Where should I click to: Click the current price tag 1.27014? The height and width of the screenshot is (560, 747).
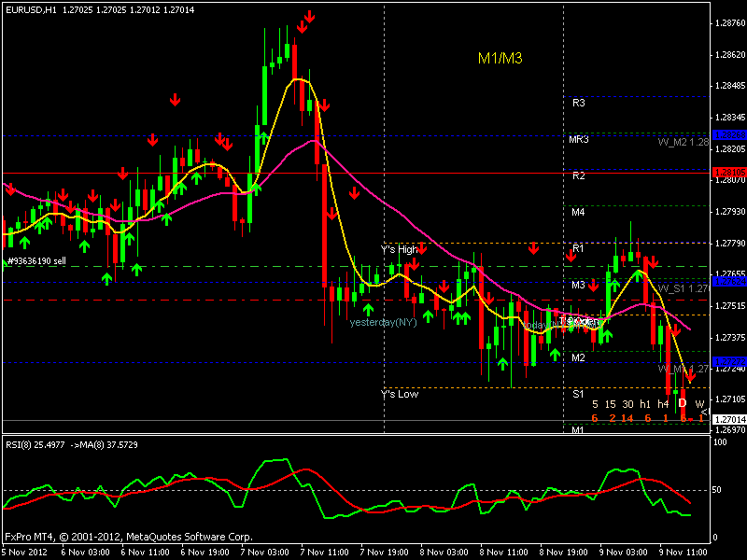pyautogui.click(x=729, y=419)
